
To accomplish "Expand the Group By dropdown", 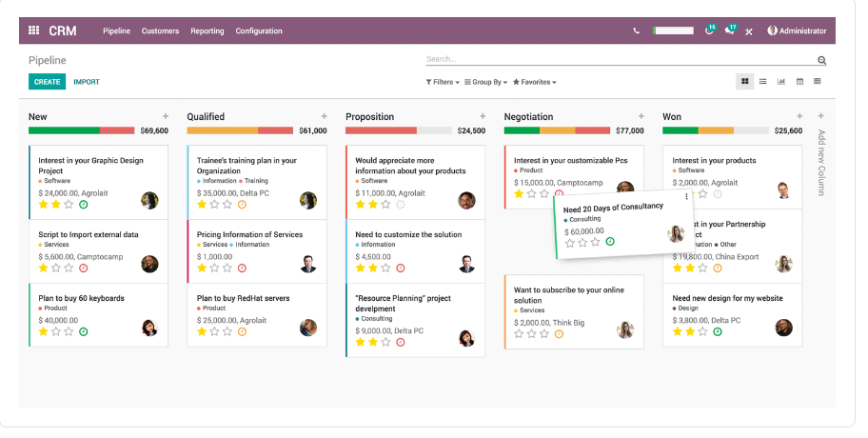I will click(x=485, y=82).
